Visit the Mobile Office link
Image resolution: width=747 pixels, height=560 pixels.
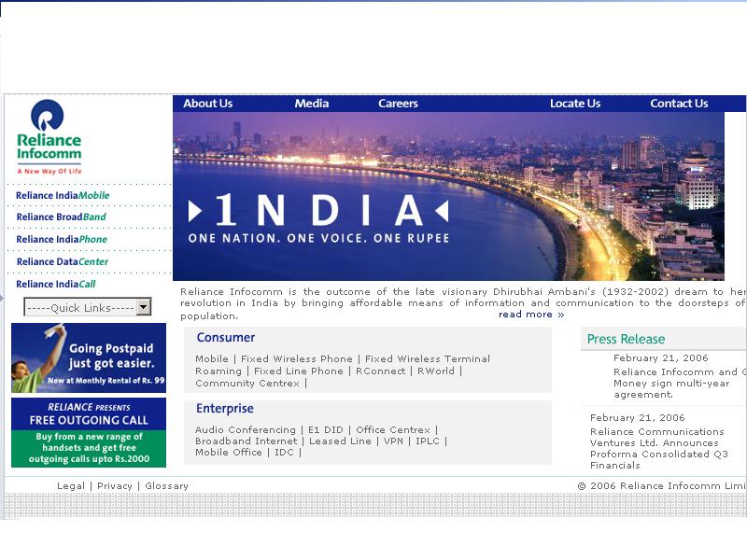[x=228, y=452]
